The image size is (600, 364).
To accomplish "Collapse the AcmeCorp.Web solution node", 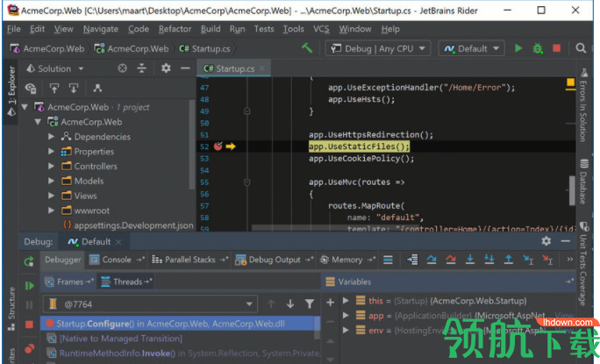I will click(x=25, y=107).
